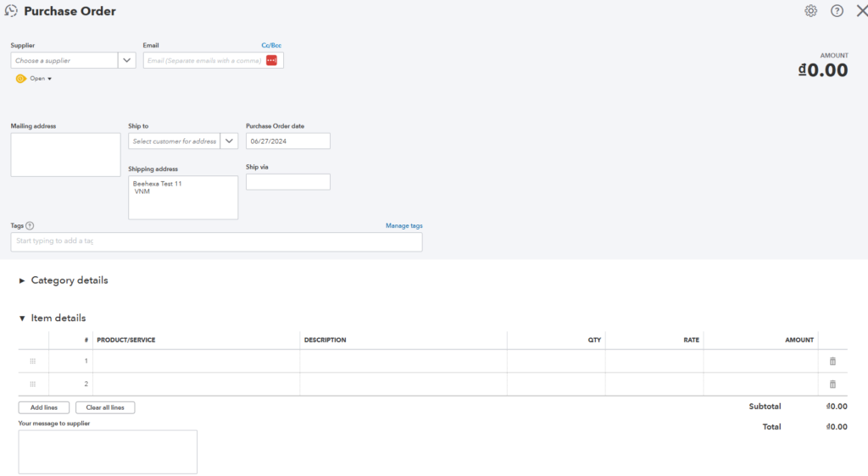Delete line 2 with trash icon
868x476 pixels.
(832, 385)
